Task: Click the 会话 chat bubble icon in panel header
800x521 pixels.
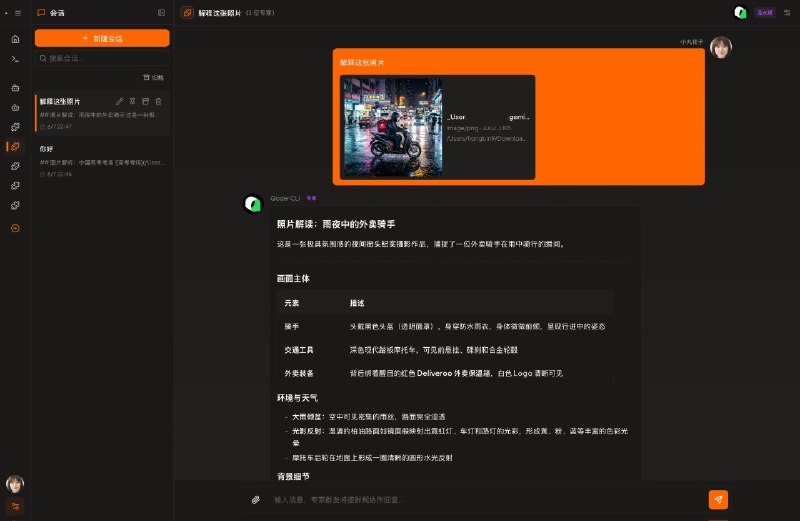Action: pyautogui.click(x=41, y=13)
